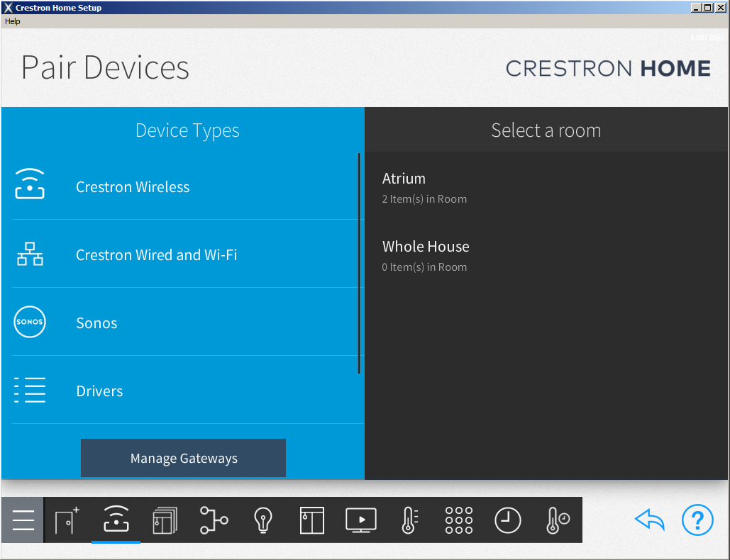Open help via the question mark button
The image size is (730, 560).
coord(697,520)
